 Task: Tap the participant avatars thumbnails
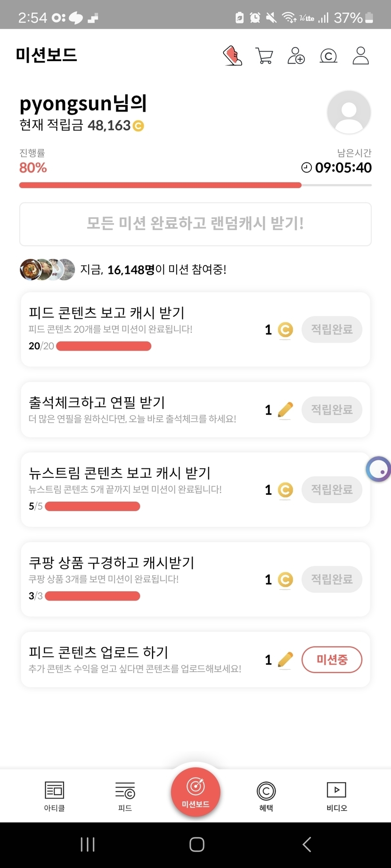point(47,270)
